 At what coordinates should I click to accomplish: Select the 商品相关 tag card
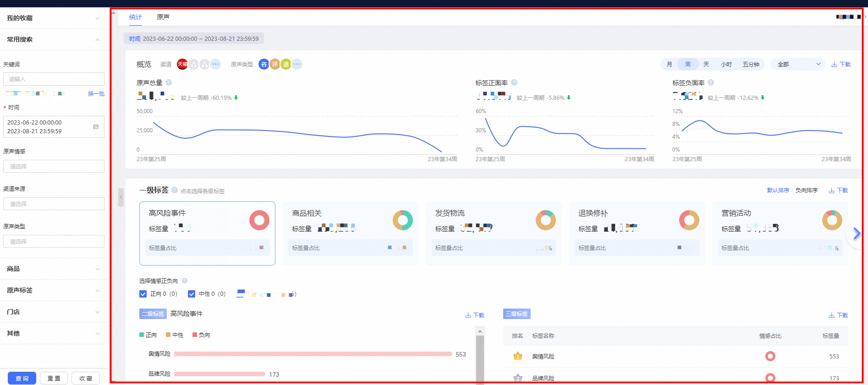pyautogui.click(x=351, y=233)
